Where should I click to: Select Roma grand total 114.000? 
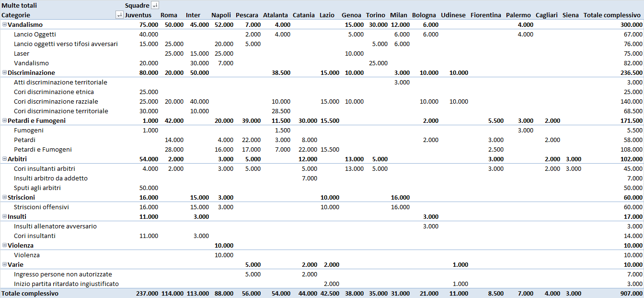pos(172,293)
